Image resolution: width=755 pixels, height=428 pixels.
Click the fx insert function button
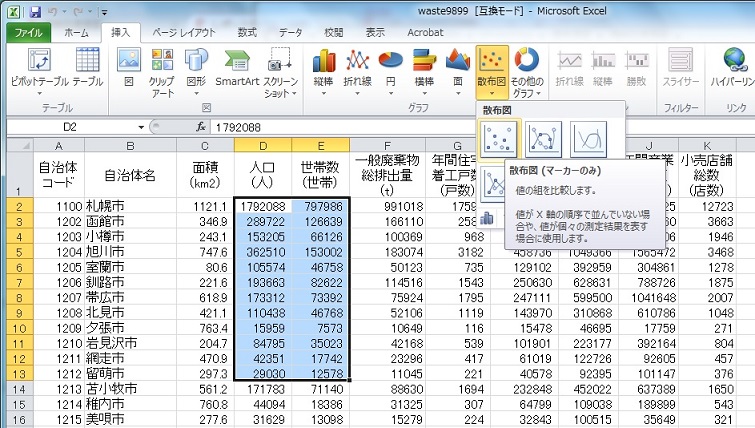[x=201, y=127]
